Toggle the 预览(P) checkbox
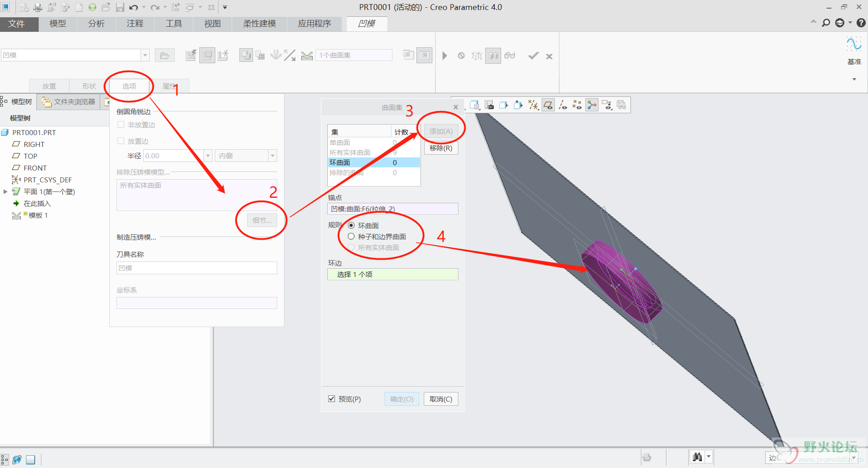Screen dimensions: 868x468 click(331, 398)
